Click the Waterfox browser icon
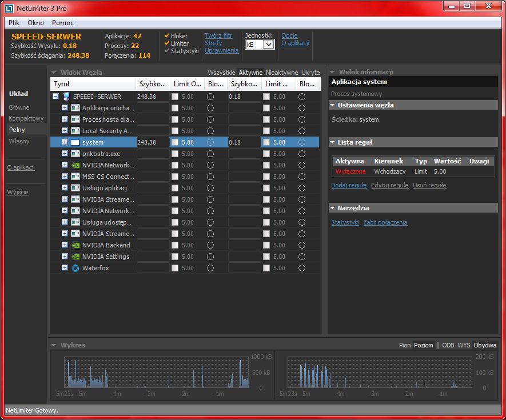506x420 pixels. tap(75, 268)
